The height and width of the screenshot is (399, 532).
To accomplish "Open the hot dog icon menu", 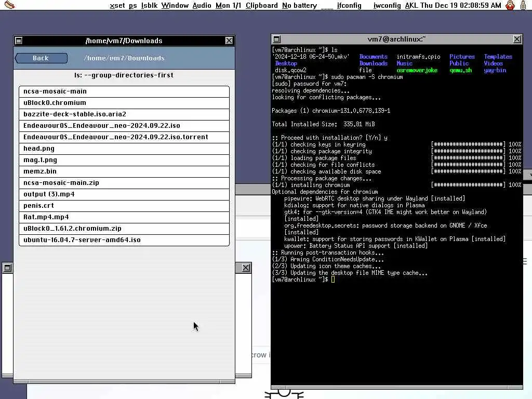I will 9,5.
